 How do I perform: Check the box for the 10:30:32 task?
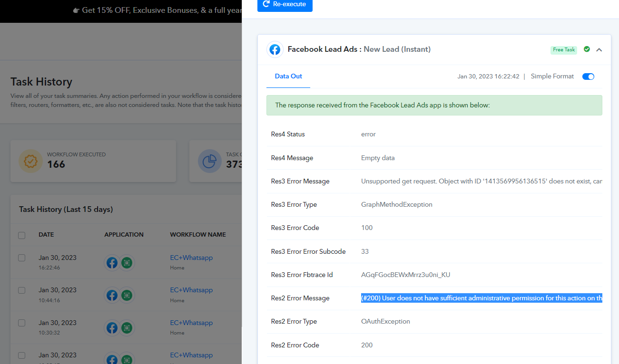[21, 323]
